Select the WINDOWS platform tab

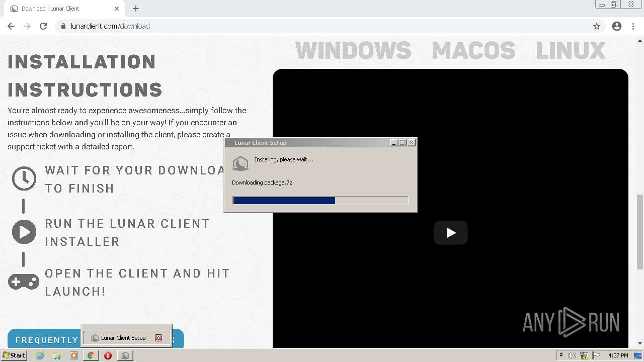pos(353,50)
